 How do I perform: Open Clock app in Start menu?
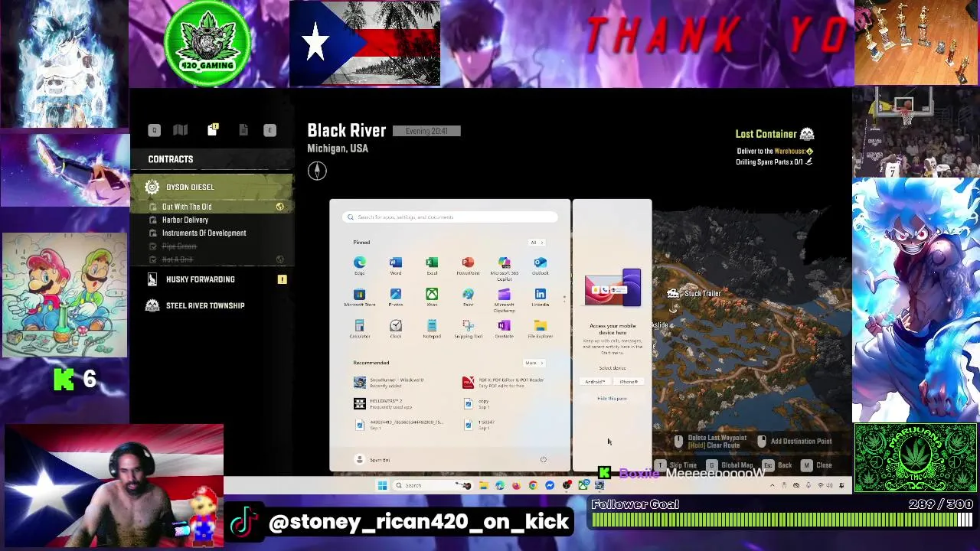pyautogui.click(x=396, y=329)
